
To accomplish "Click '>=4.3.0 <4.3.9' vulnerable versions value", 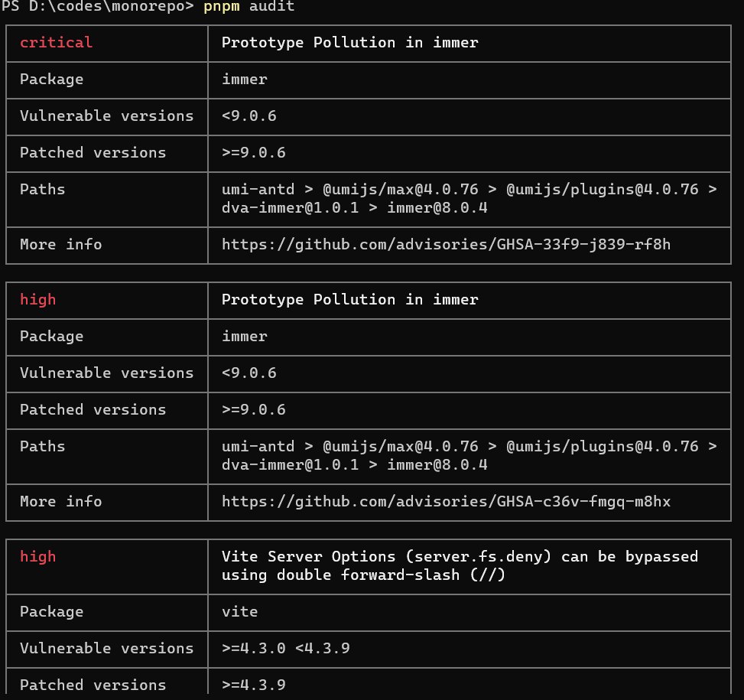I will (x=286, y=649).
